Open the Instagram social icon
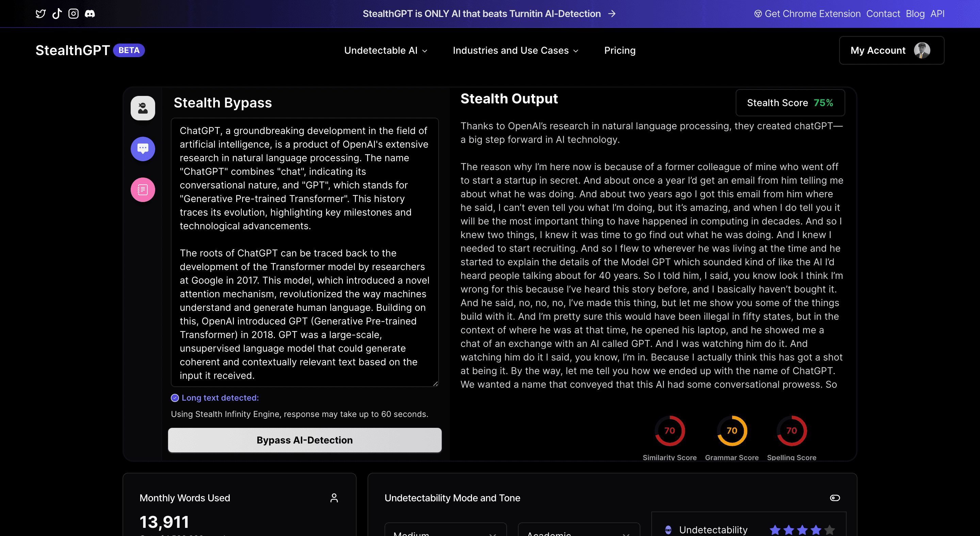 [x=73, y=14]
